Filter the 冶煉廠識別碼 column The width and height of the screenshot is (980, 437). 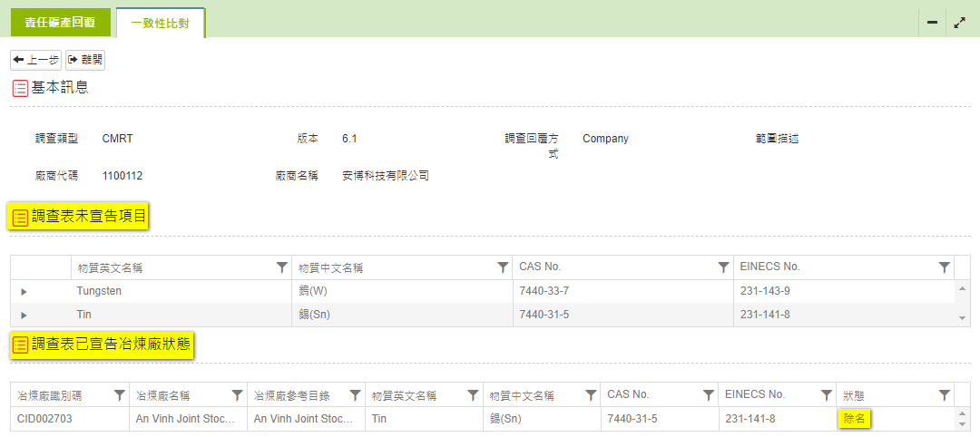click(x=119, y=395)
